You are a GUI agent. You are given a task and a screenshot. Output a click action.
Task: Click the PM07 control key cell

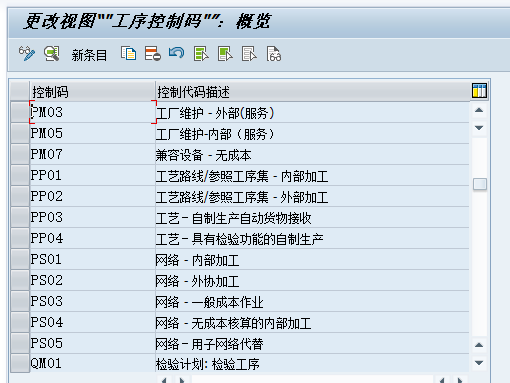[x=93, y=154]
